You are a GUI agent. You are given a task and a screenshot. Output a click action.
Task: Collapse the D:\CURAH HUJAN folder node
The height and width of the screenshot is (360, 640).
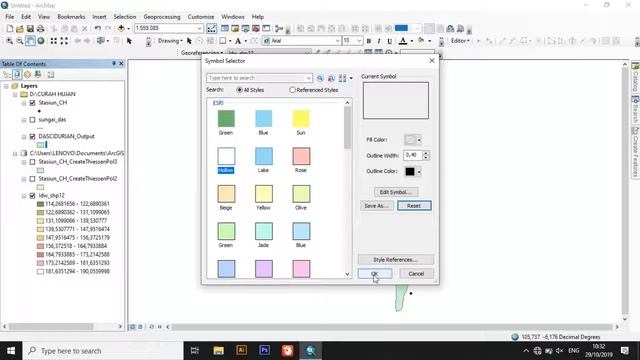(15, 94)
